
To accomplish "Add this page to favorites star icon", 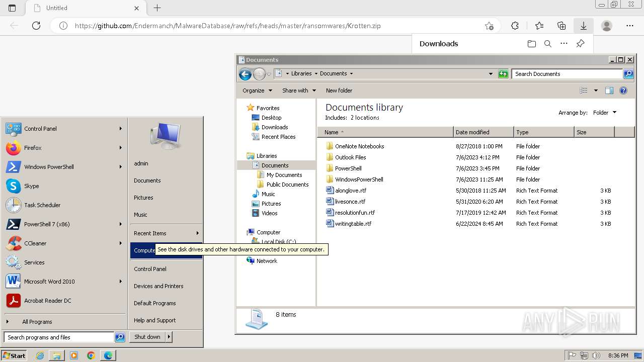I will (x=489, y=26).
